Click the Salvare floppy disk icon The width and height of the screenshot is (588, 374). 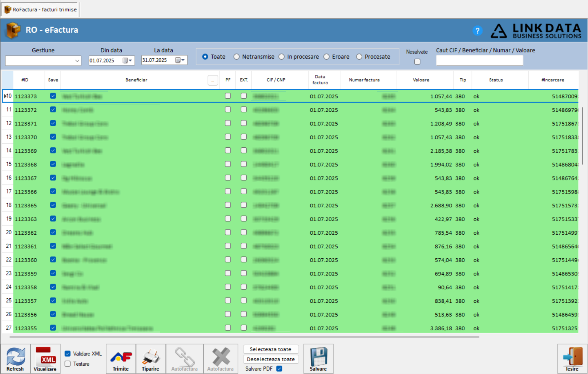pos(318,359)
